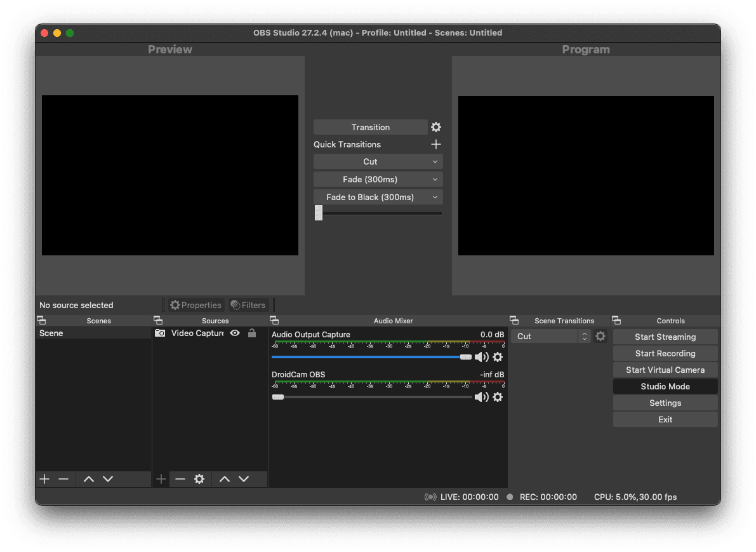This screenshot has height=552, width=756.
Task: Pop out the Audio Mixer dock icon
Action: (x=274, y=320)
